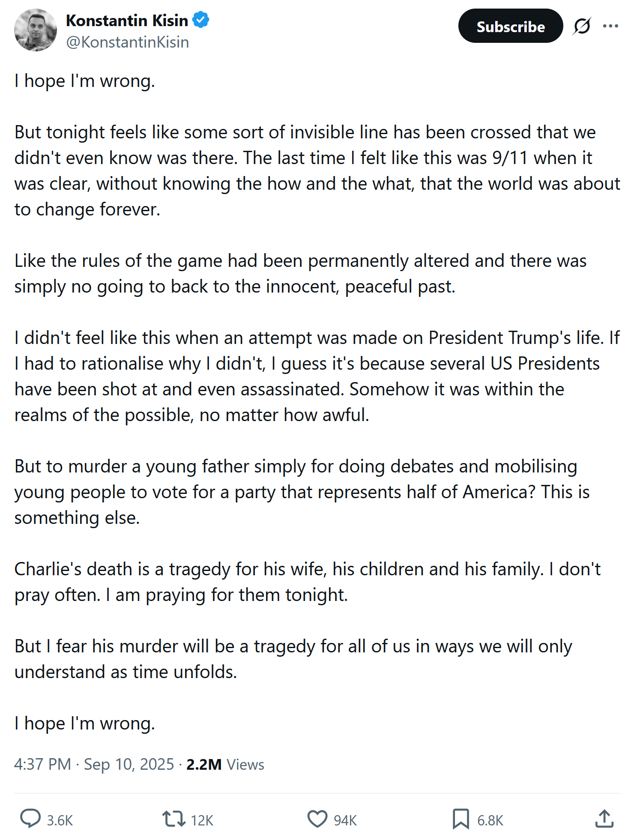634x840 pixels.
Task: Click the paragraph starting "Like the rules"
Action: tap(300, 273)
